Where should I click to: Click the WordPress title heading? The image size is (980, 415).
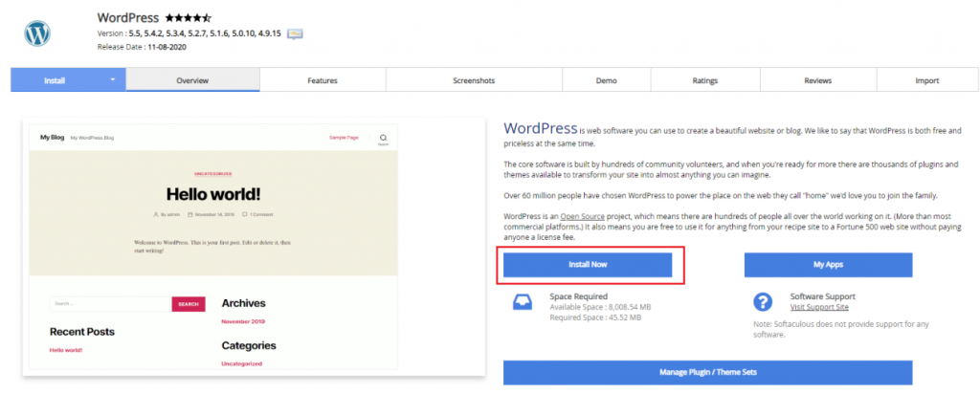[128, 17]
